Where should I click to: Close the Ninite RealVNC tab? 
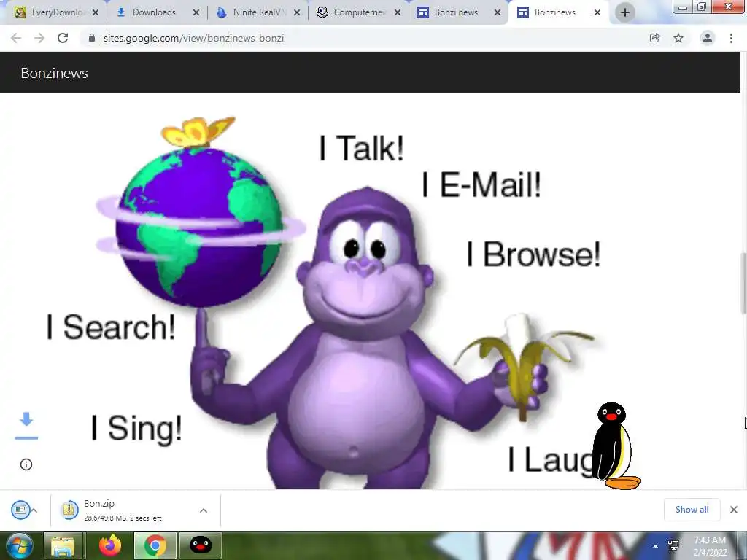coord(297,12)
